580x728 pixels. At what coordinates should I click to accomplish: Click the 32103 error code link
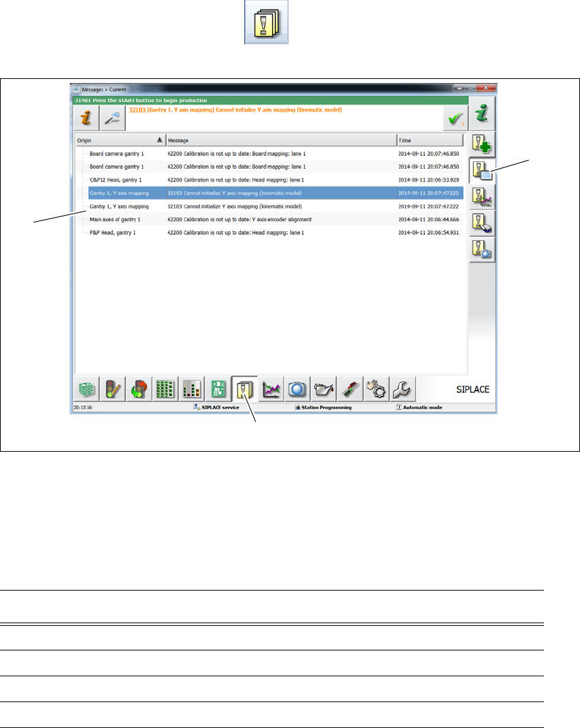138,110
